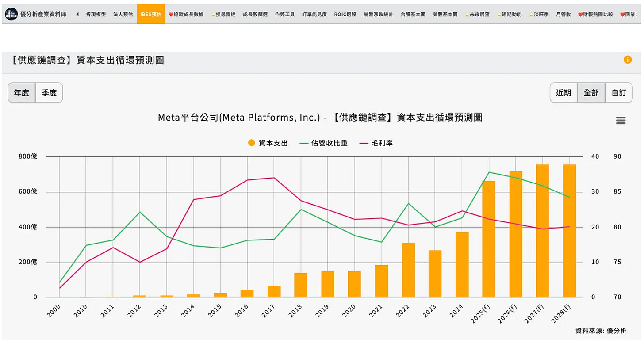This screenshot has width=644, height=343.
Task: Click the left arrow to scroll tabs back
Action: click(x=77, y=15)
